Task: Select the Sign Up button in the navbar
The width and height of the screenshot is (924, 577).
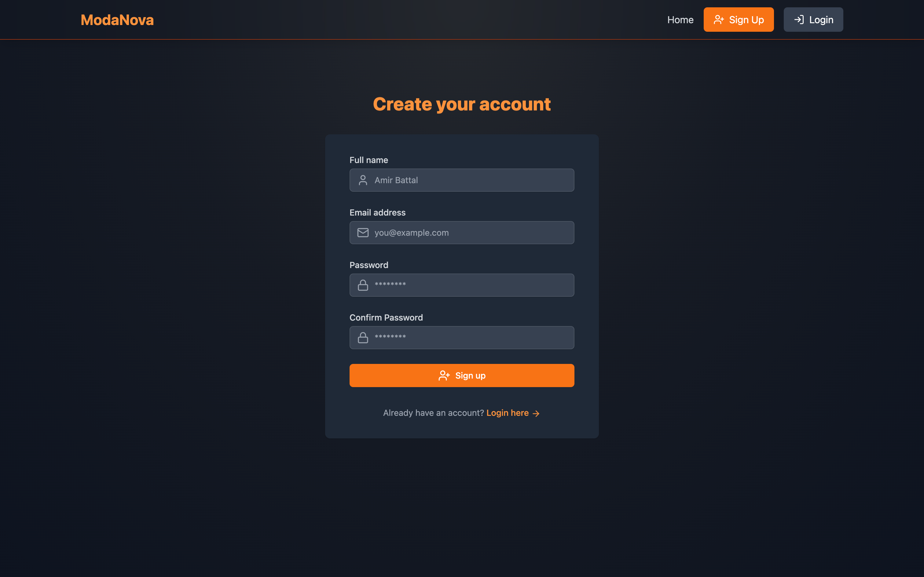Action: click(x=739, y=20)
